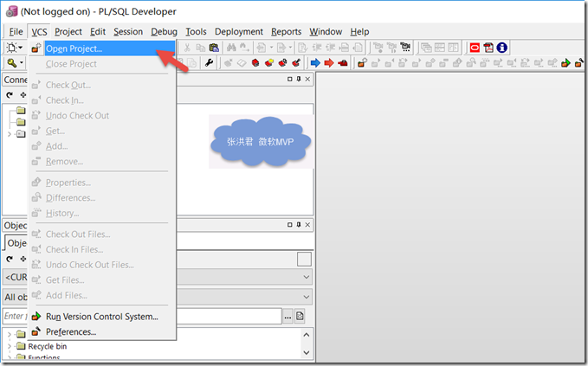Open the All objects filter dropdown
Viewport: 588px width, 366px height.
point(307,297)
